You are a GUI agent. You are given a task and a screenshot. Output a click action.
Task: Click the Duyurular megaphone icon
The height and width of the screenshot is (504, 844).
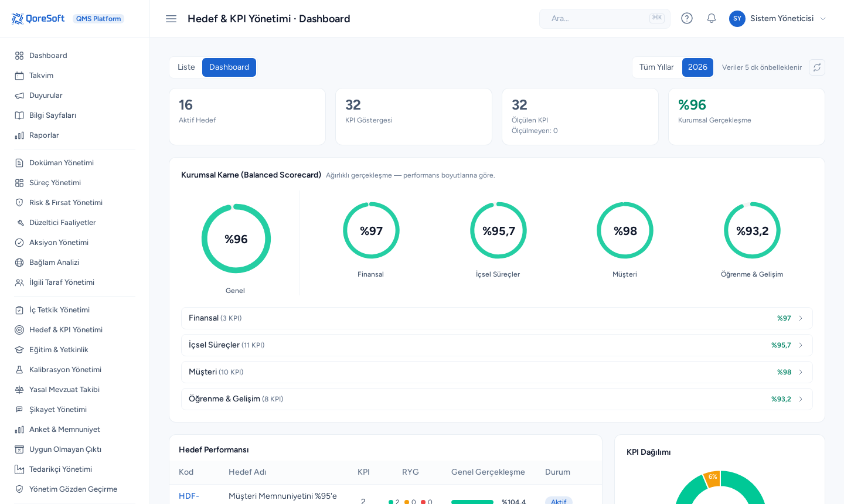pos(19,96)
